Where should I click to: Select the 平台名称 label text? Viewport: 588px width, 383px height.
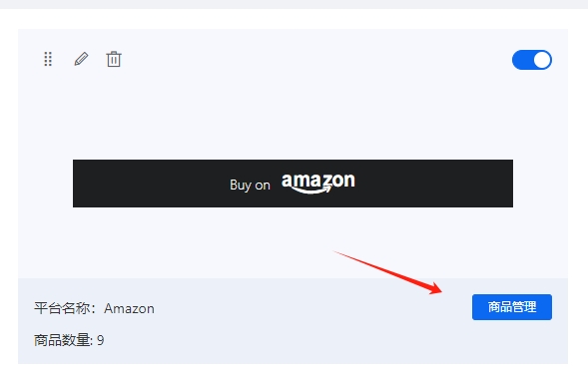coord(62,308)
